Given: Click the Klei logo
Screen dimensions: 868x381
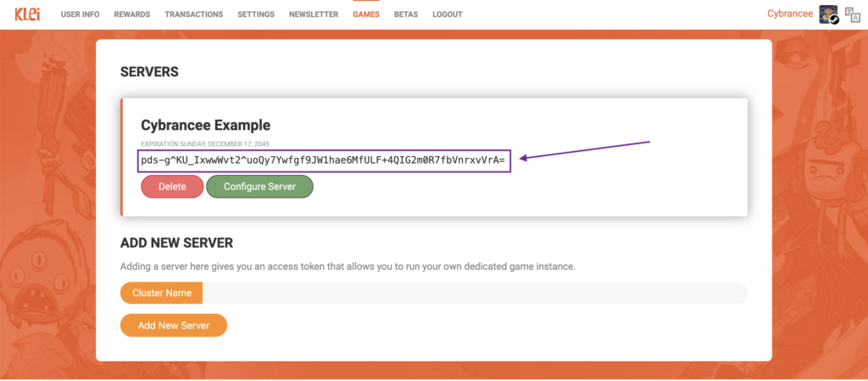Looking at the screenshot, I should (x=29, y=14).
